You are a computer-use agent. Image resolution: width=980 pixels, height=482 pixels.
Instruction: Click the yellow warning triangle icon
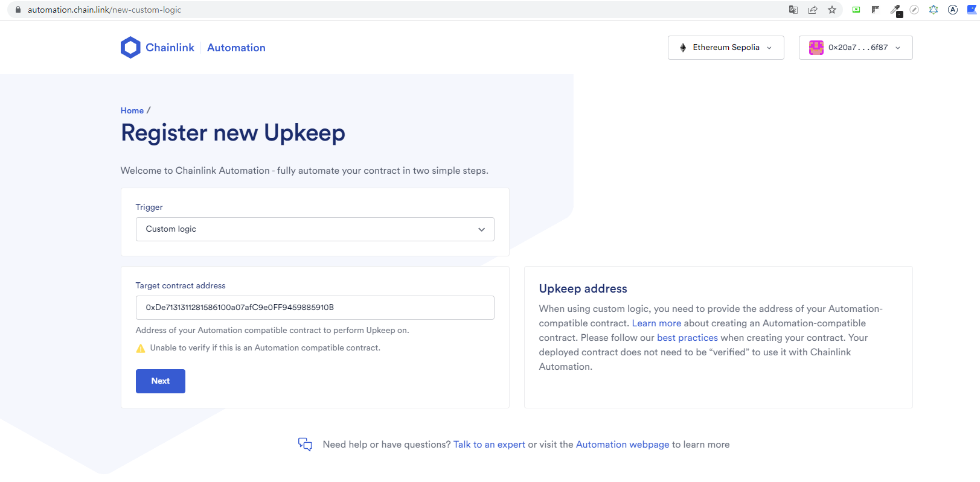(141, 348)
